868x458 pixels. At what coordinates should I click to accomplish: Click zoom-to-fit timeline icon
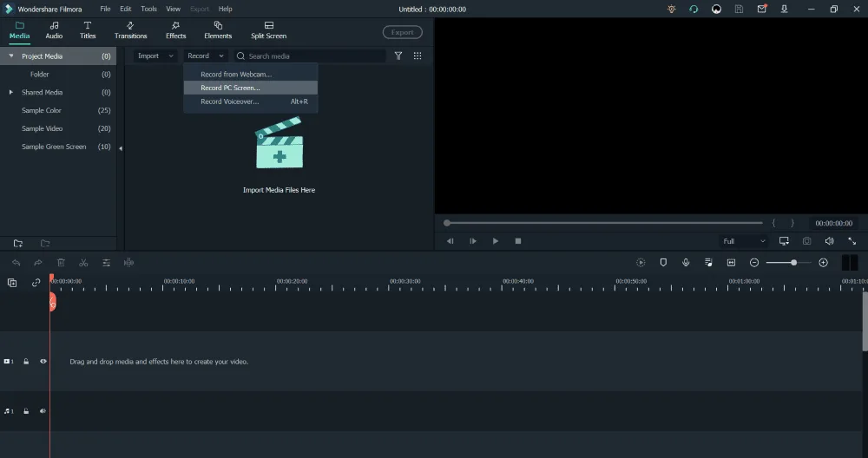click(x=731, y=263)
